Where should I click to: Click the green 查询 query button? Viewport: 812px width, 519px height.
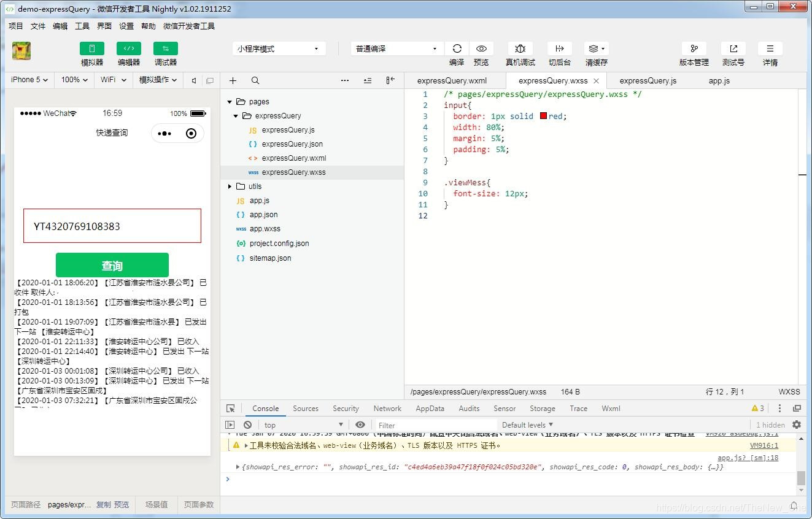click(x=112, y=265)
